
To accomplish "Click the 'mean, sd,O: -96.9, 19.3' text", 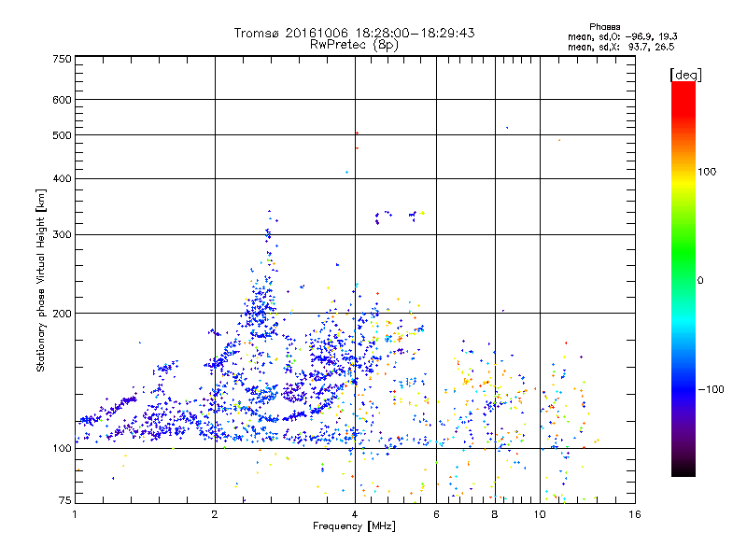I will 622,36.
